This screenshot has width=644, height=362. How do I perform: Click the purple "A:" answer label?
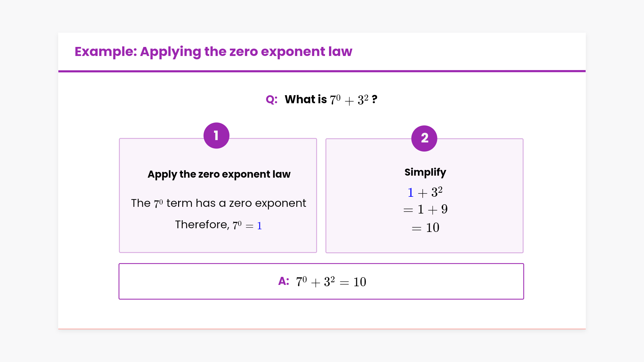click(283, 281)
